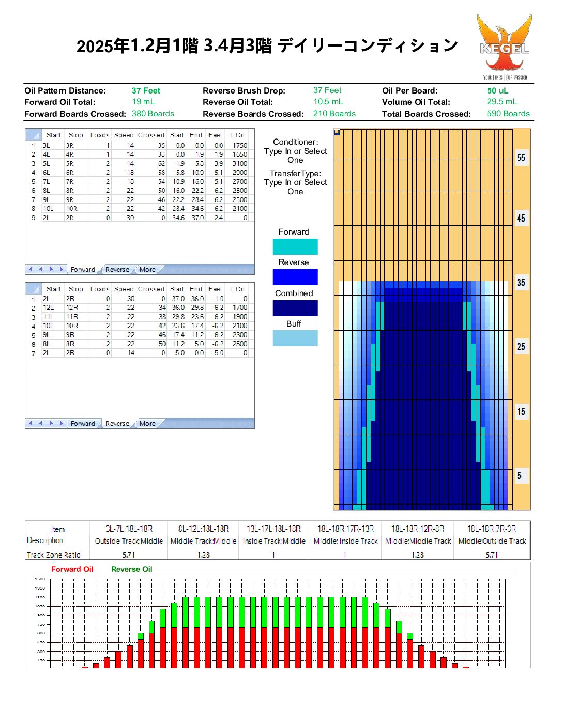
Task: Open the Forward tab in the lower table
Action: (83, 423)
